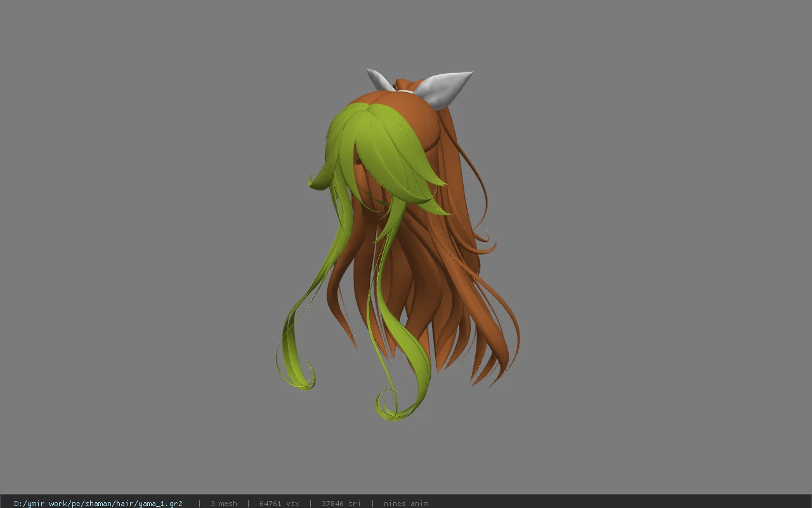Click the '64761 vtx' vertex count
812x508 pixels.
tap(279, 504)
